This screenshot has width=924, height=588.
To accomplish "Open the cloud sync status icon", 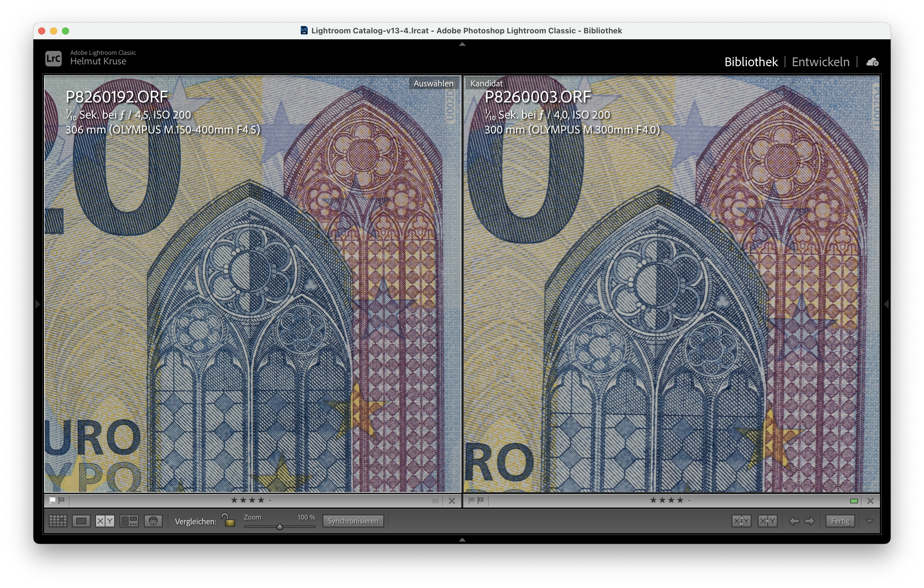I will [872, 62].
